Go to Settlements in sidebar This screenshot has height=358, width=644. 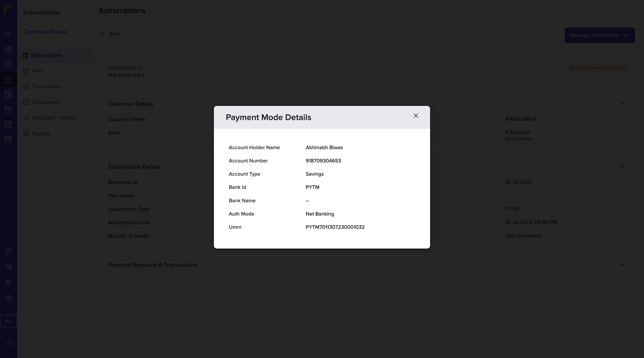tap(46, 102)
